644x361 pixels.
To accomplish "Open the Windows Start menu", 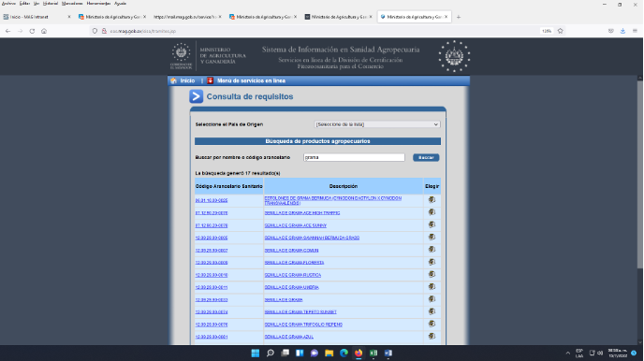I will click(x=255, y=354).
